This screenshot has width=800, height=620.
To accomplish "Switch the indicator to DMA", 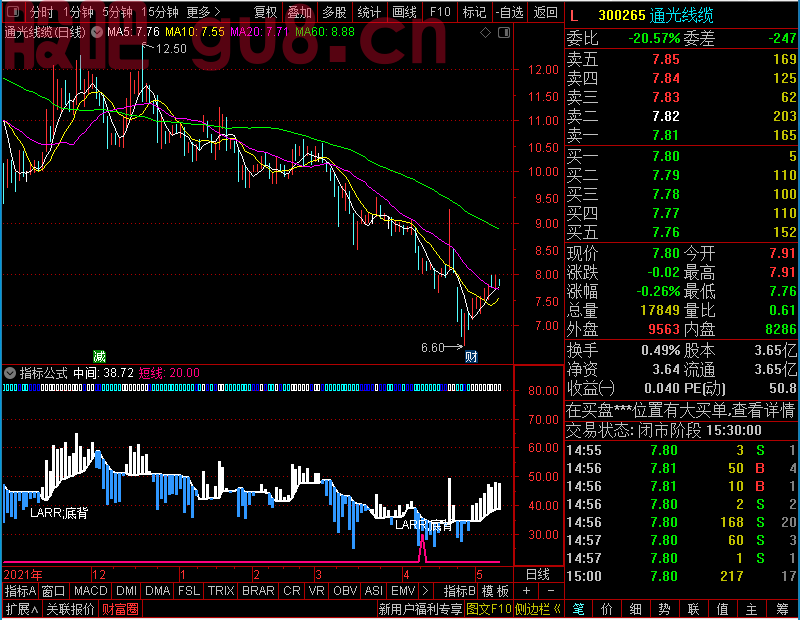I will [x=158, y=591].
